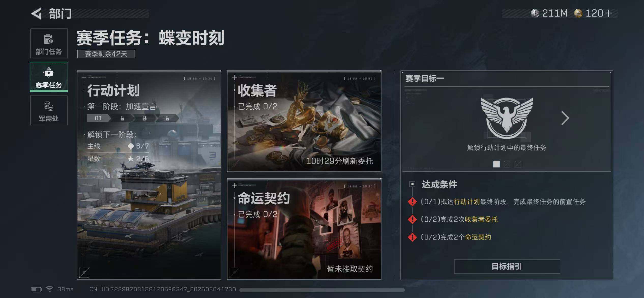Open the 行动计划 mission card

149,175
